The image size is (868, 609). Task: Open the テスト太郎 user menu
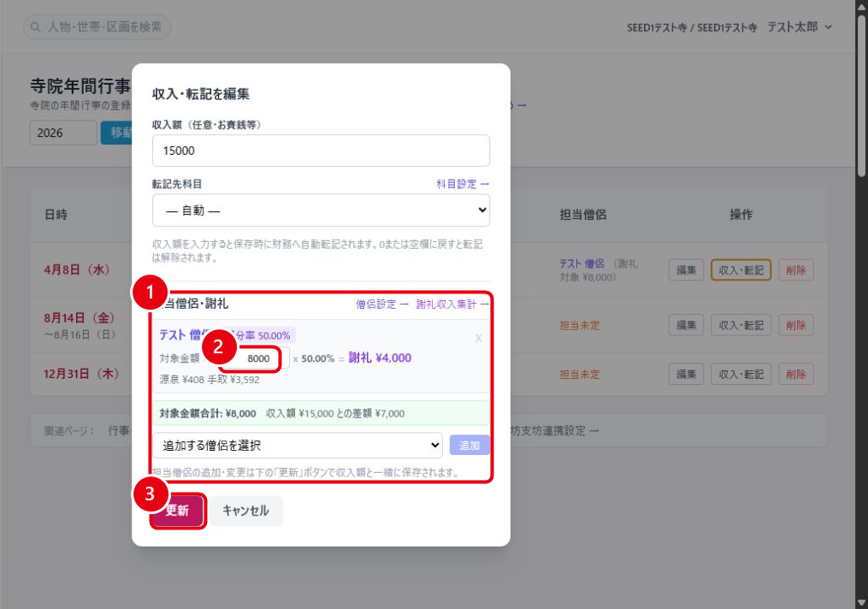pyautogui.click(x=800, y=27)
